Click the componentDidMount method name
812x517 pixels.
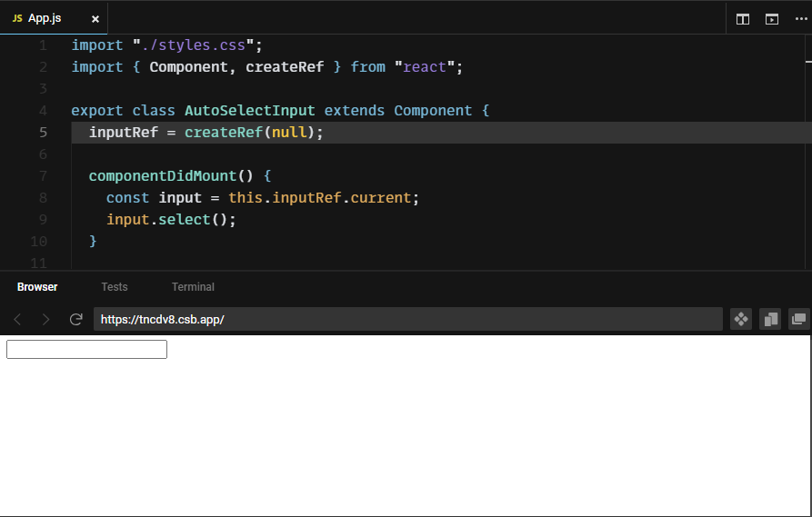[x=163, y=176]
